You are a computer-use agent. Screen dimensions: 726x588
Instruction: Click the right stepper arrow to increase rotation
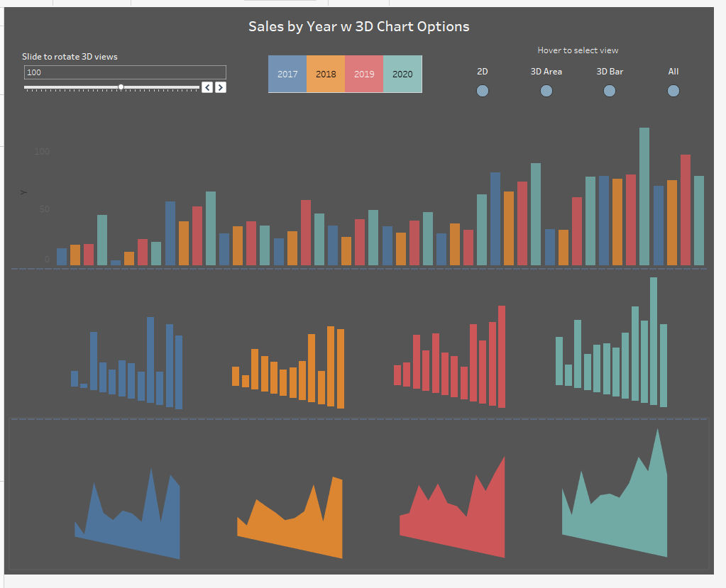point(220,87)
